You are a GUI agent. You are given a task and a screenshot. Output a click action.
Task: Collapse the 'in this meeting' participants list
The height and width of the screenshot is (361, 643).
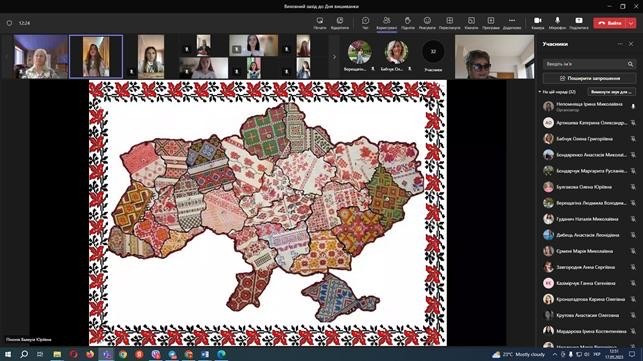click(x=540, y=92)
